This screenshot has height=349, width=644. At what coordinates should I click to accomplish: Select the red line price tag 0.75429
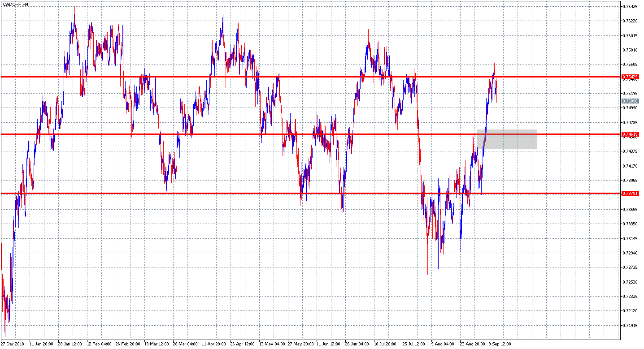click(630, 77)
